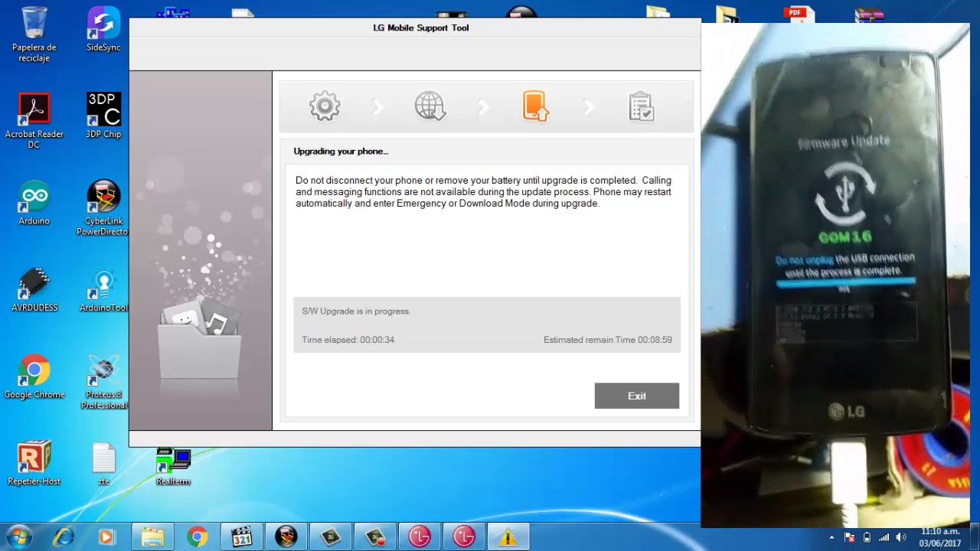The image size is (980, 551).
Task: Select the orange phone upgrade step icon
Action: 535,106
